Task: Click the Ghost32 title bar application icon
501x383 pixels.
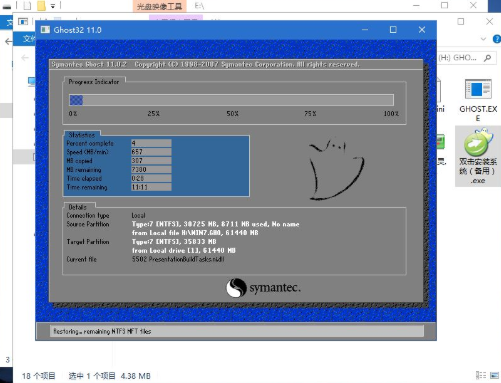Action: tap(45, 30)
